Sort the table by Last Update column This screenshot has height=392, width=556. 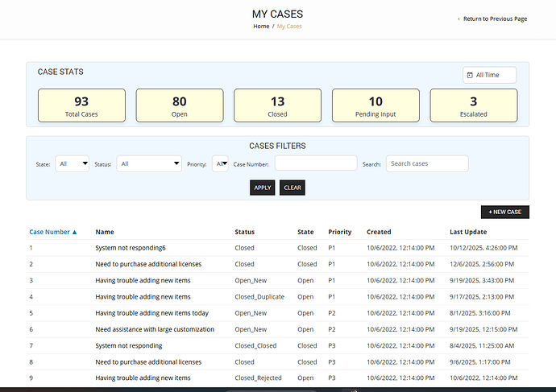coord(468,232)
